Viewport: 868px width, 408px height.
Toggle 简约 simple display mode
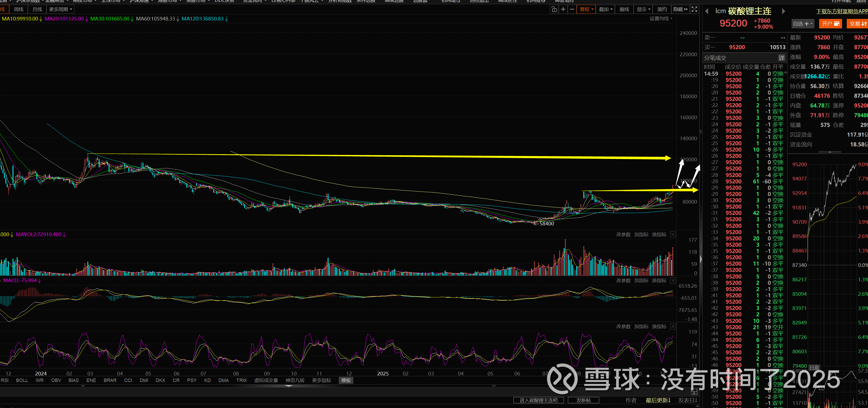[662, 9]
